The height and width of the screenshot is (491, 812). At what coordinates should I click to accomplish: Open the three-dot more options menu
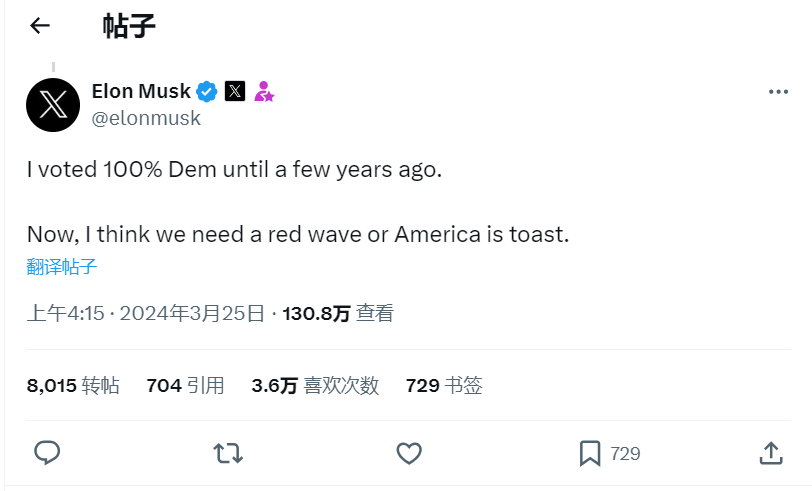tap(778, 92)
